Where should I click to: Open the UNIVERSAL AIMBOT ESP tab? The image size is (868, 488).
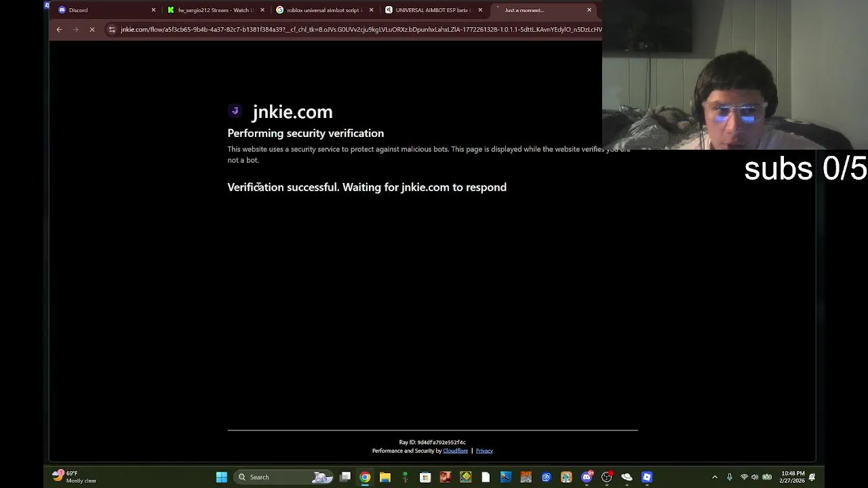click(433, 10)
